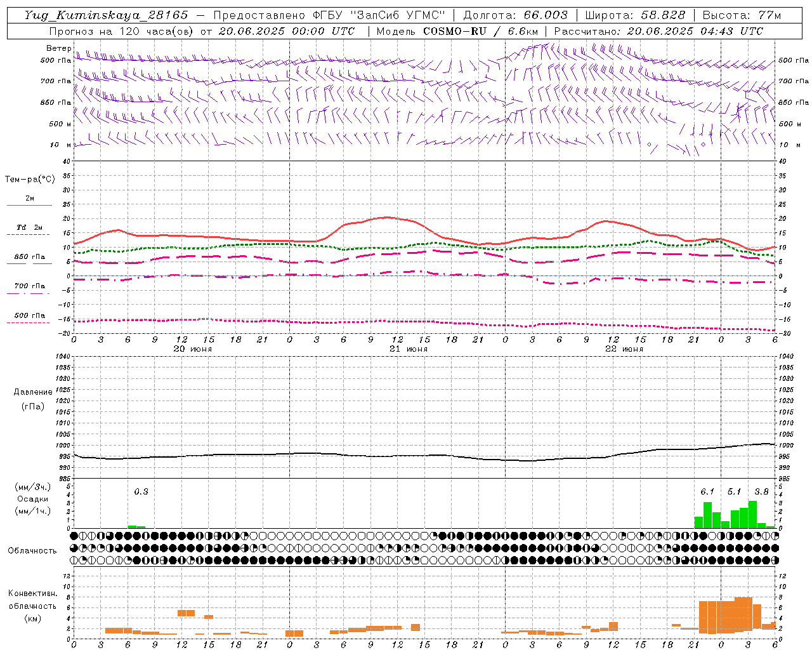The width and height of the screenshot is (812, 650).
Task: Click the 'Модель COSMO-RU / 6.6км' text
Action: (457, 31)
